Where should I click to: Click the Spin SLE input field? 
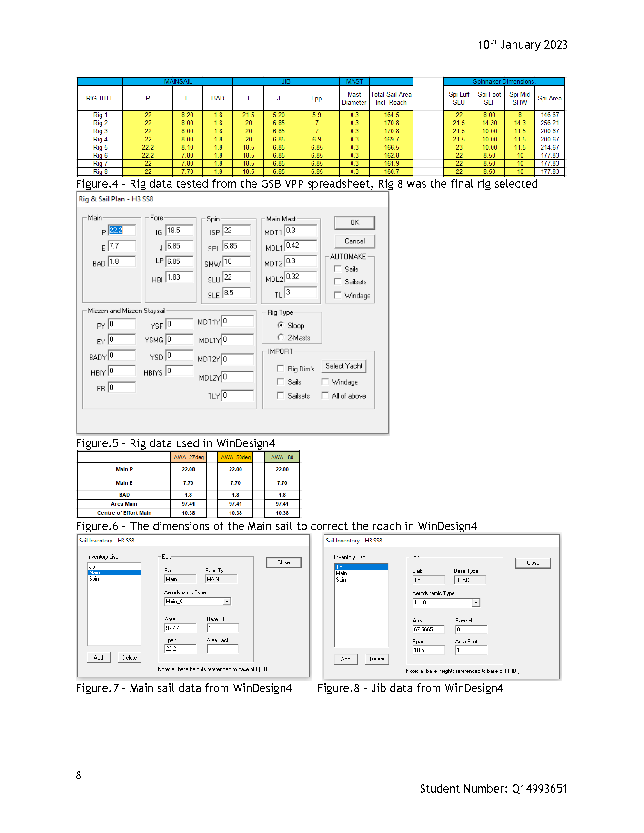click(x=236, y=293)
